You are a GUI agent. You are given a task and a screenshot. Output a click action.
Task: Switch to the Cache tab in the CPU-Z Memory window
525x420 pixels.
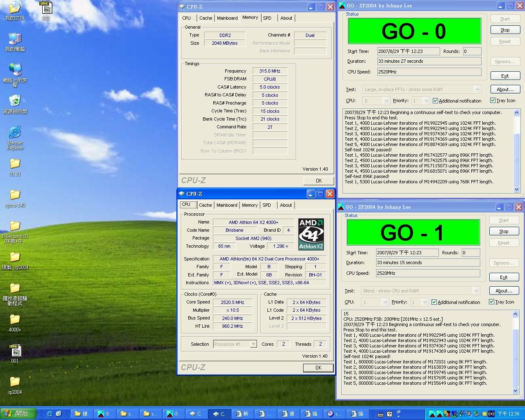tap(206, 18)
